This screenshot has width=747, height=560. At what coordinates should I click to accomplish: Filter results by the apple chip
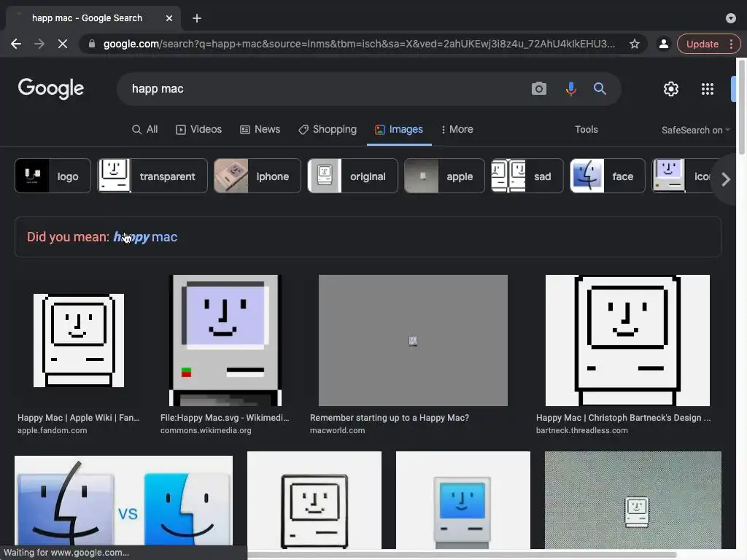click(444, 176)
